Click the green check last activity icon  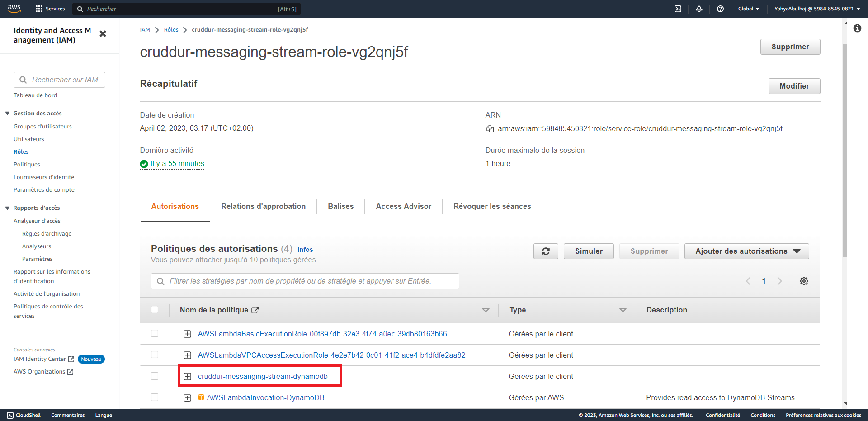coord(144,164)
